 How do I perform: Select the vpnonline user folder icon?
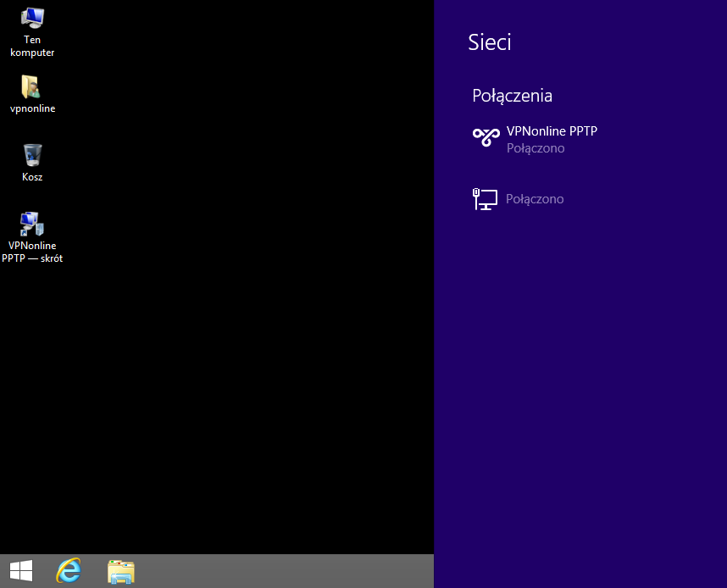pos(31,86)
